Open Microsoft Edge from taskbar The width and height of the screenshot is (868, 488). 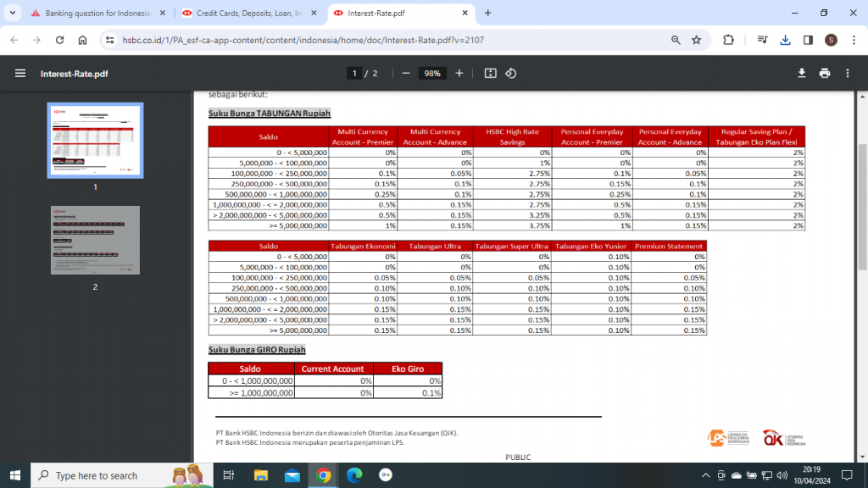click(354, 475)
